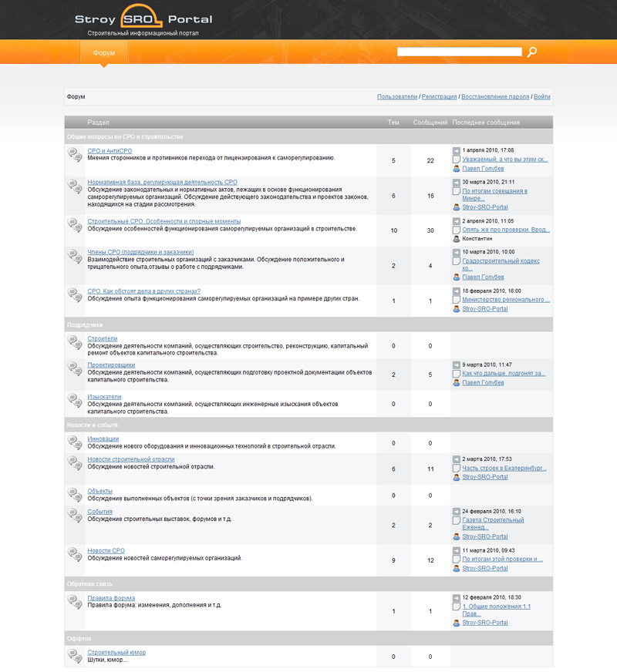The height and width of the screenshot is (672, 617).
Task: Click the Войти login link
Action: (x=542, y=97)
